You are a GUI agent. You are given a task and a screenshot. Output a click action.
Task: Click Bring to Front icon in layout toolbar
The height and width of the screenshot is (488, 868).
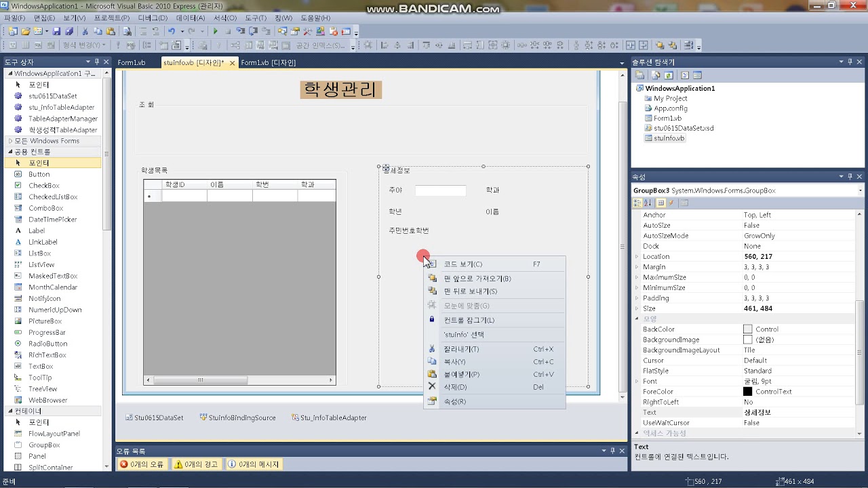(x=659, y=45)
